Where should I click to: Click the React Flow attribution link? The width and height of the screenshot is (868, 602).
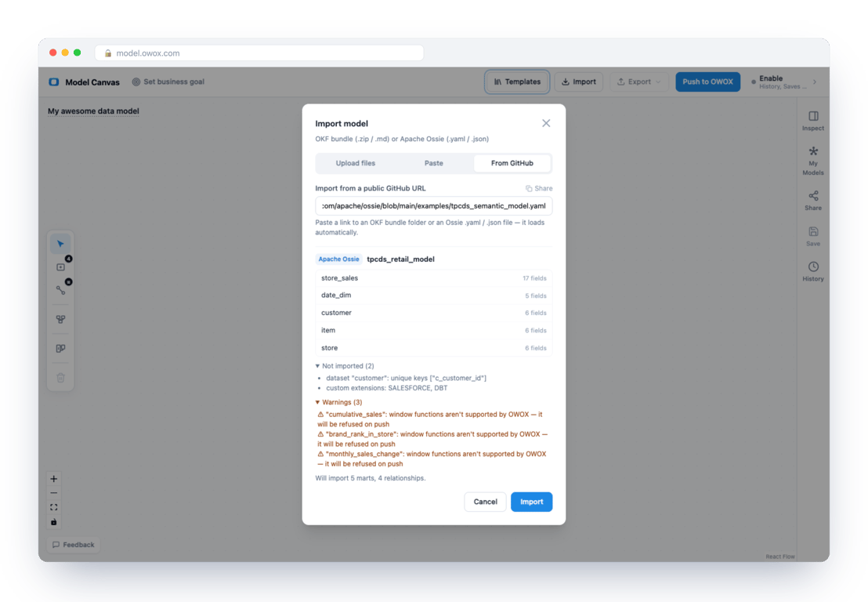(780, 557)
